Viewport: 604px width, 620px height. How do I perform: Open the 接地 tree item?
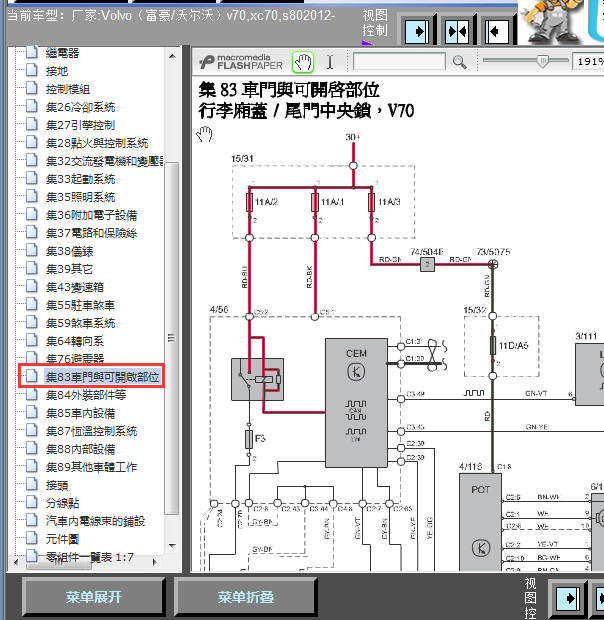point(57,71)
